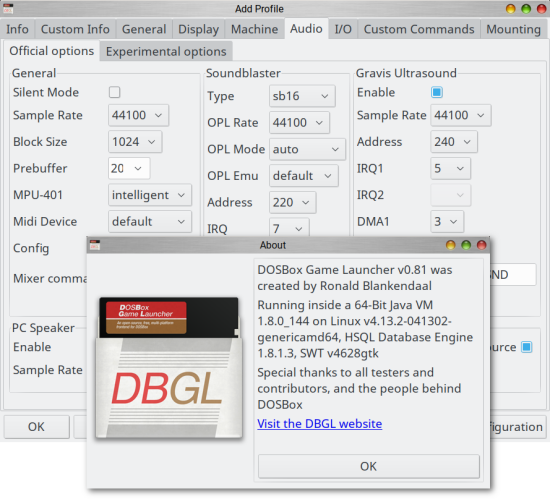This screenshot has width=550, height=499.
Task: Open OPL Rate 44100 dropdown
Action: click(299, 123)
